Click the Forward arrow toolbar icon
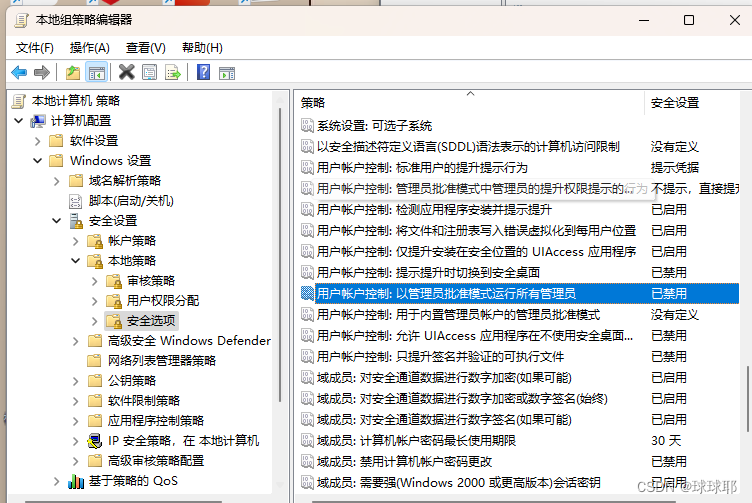This screenshot has width=752, height=503. click(42, 73)
